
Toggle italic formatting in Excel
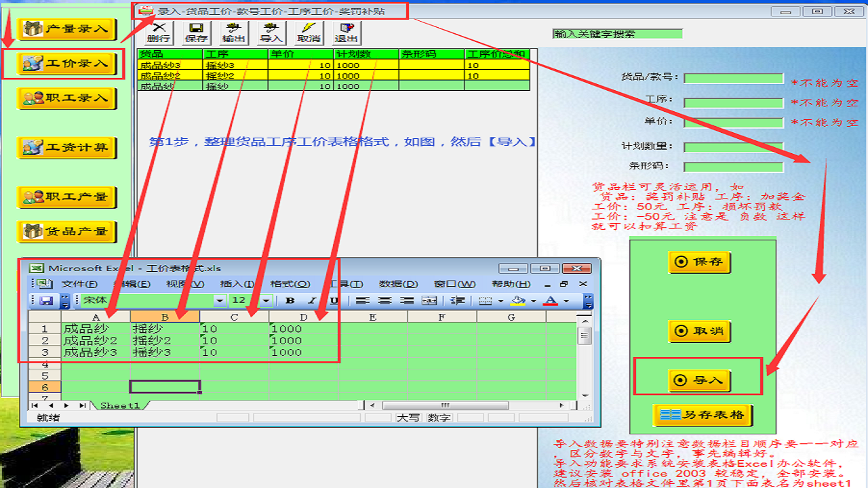click(x=312, y=300)
